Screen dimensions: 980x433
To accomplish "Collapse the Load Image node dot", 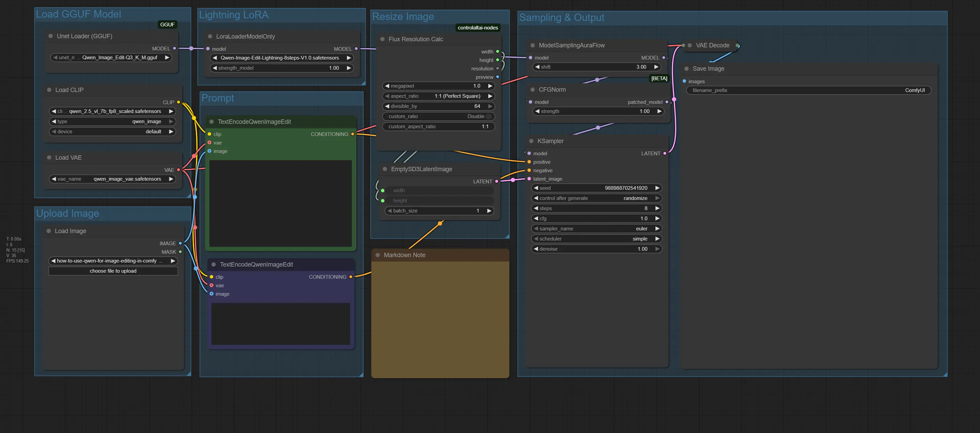I will coord(49,231).
